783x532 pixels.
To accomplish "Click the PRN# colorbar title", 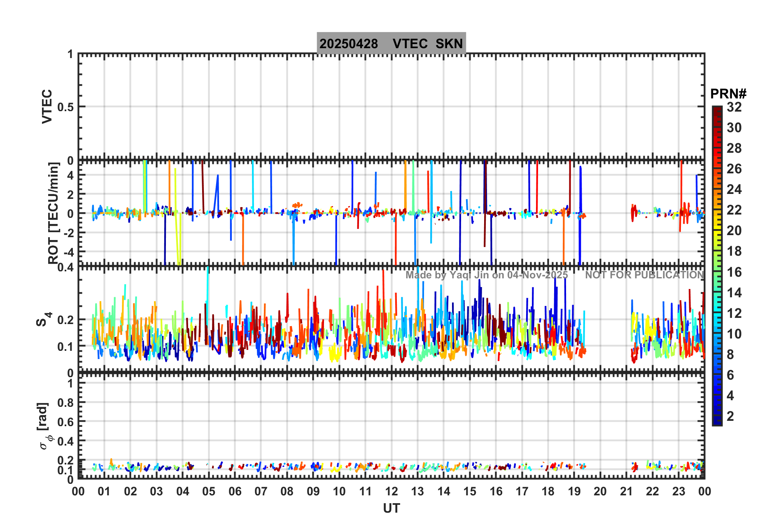I will (x=728, y=94).
